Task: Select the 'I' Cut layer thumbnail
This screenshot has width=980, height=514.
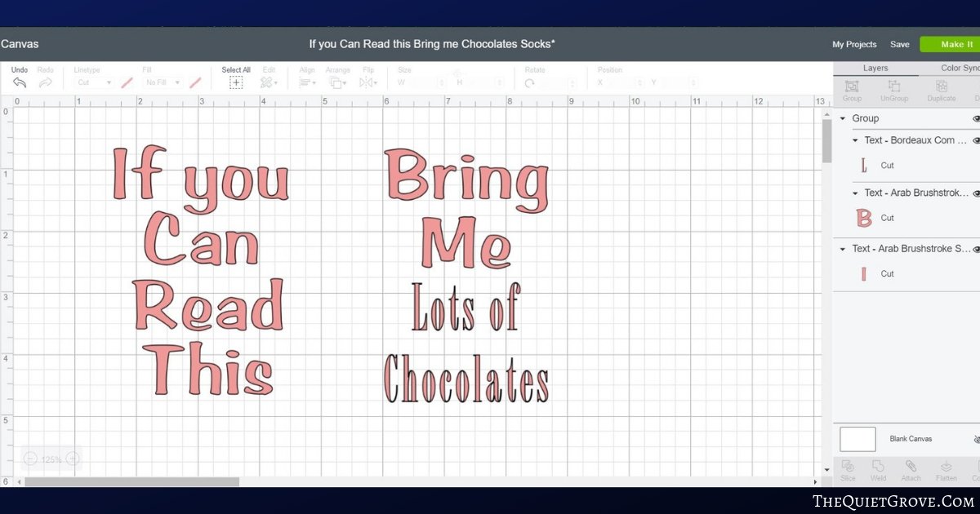Action: click(x=864, y=274)
